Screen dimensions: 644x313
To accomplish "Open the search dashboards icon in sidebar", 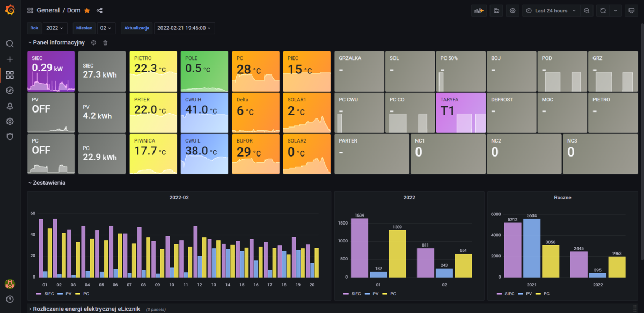I will [x=10, y=44].
